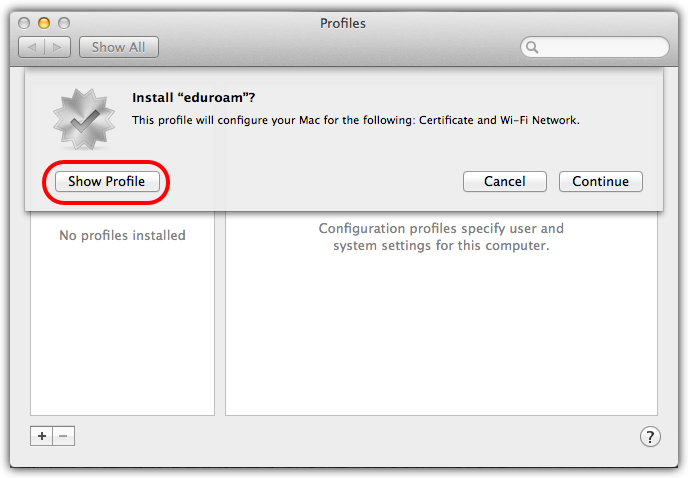Click the Profiles window title
Image resolution: width=688 pixels, height=478 pixels.
click(343, 23)
